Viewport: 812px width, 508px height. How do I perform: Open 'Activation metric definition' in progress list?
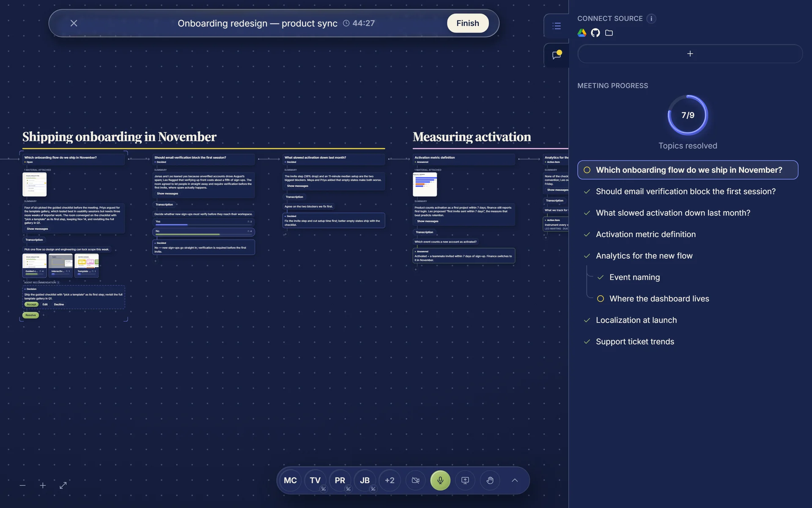[688, 235]
